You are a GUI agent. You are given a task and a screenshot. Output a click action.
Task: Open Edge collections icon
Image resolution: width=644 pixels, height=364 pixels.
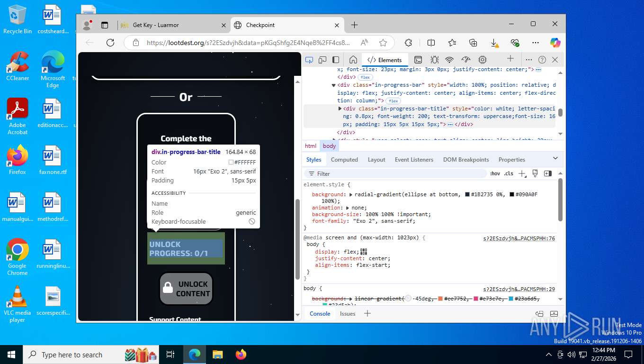473,43
